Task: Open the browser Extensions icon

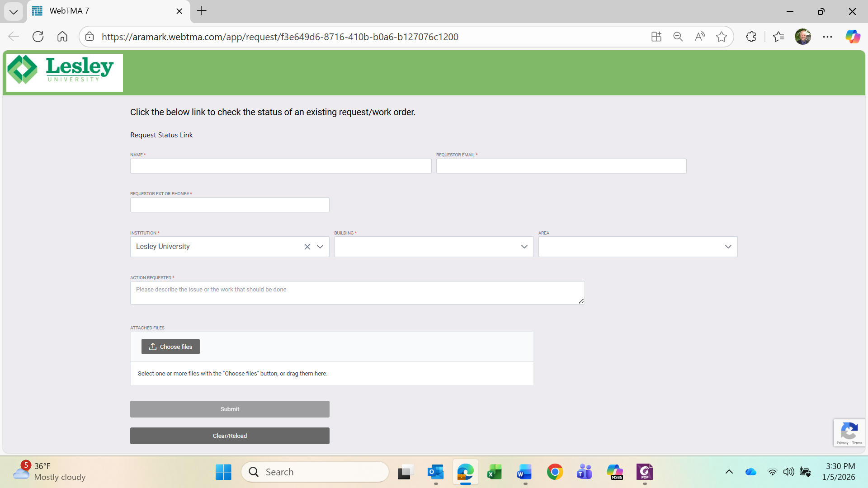Action: pyautogui.click(x=751, y=37)
